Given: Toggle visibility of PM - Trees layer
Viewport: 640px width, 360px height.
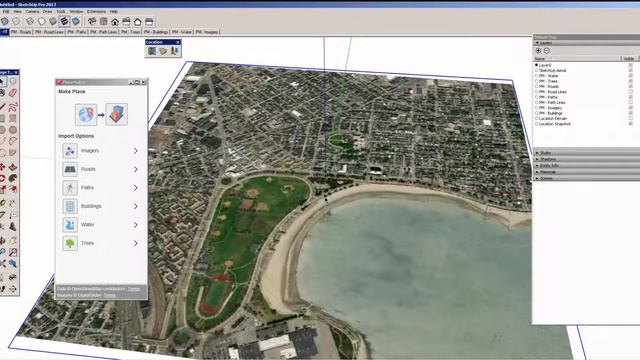Looking at the screenshot, I should pyautogui.click(x=631, y=81).
